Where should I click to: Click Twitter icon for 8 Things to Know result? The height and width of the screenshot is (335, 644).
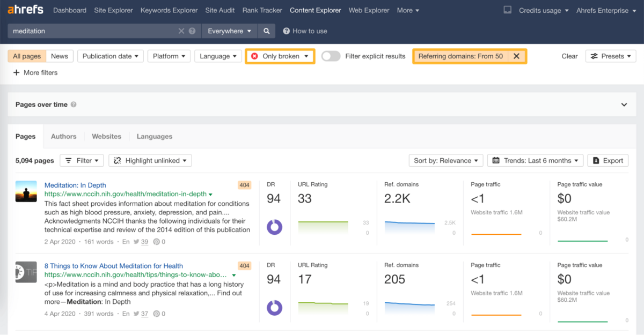137,314
